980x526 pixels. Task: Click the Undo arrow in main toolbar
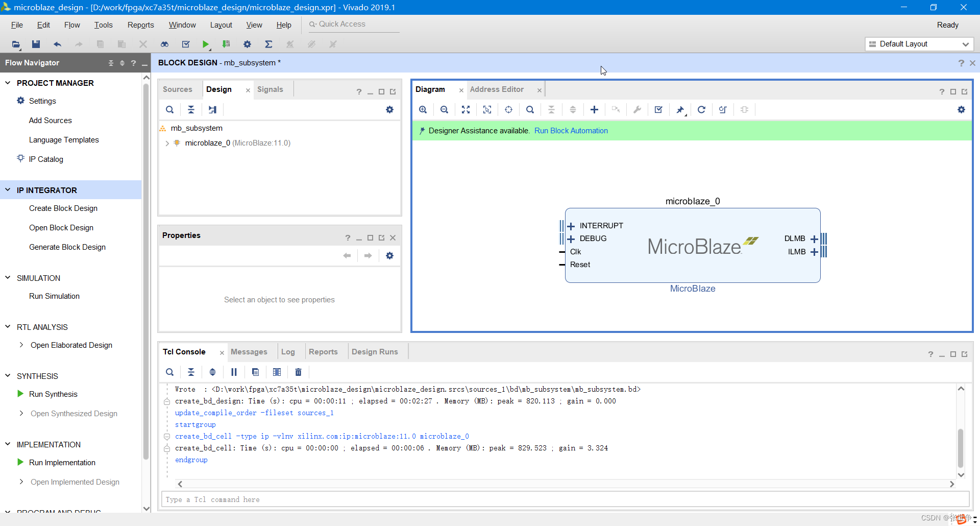point(57,44)
